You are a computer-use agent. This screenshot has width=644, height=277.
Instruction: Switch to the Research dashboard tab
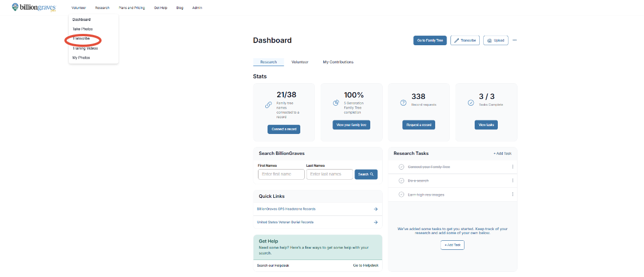(x=269, y=62)
